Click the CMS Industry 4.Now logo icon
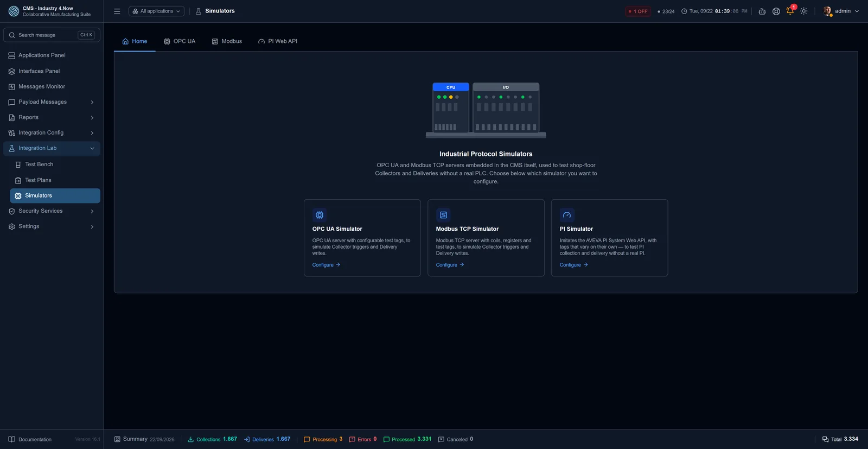Viewport: 868px width, 449px height. tap(14, 11)
